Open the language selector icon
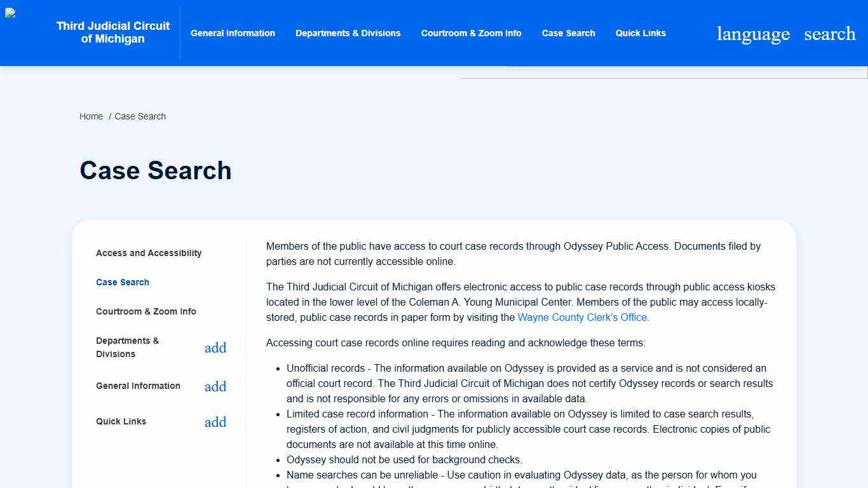868x488 pixels. pyautogui.click(x=753, y=34)
